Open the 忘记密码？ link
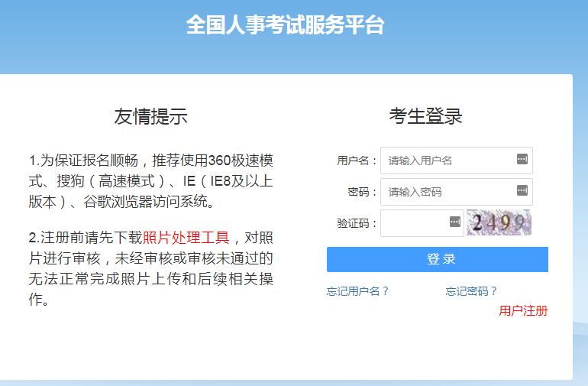This screenshot has width=588, height=386. pyautogui.click(x=471, y=291)
